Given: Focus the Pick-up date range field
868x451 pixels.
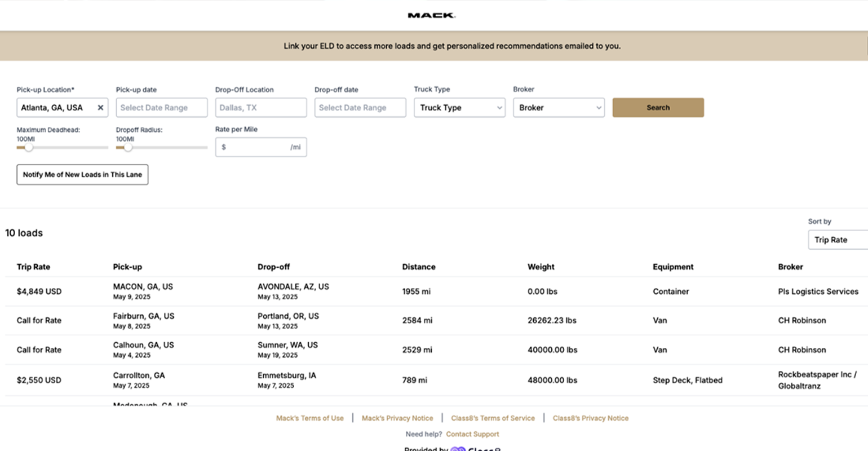Looking at the screenshot, I should [162, 108].
